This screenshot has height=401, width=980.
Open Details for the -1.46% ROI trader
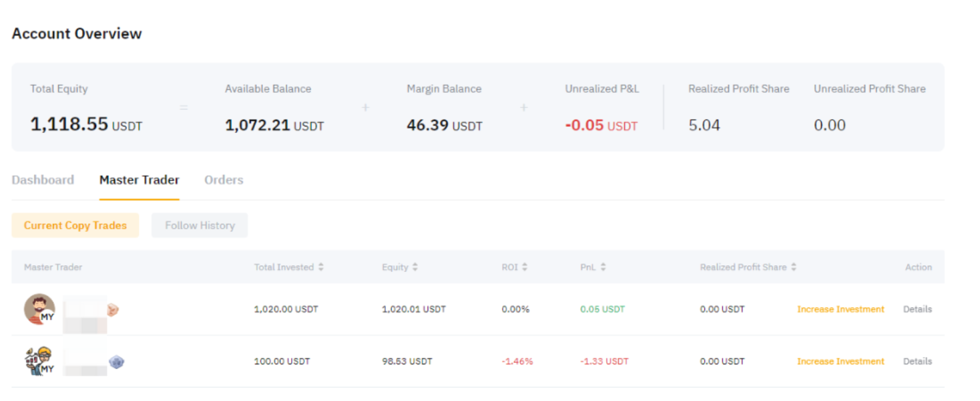917,362
